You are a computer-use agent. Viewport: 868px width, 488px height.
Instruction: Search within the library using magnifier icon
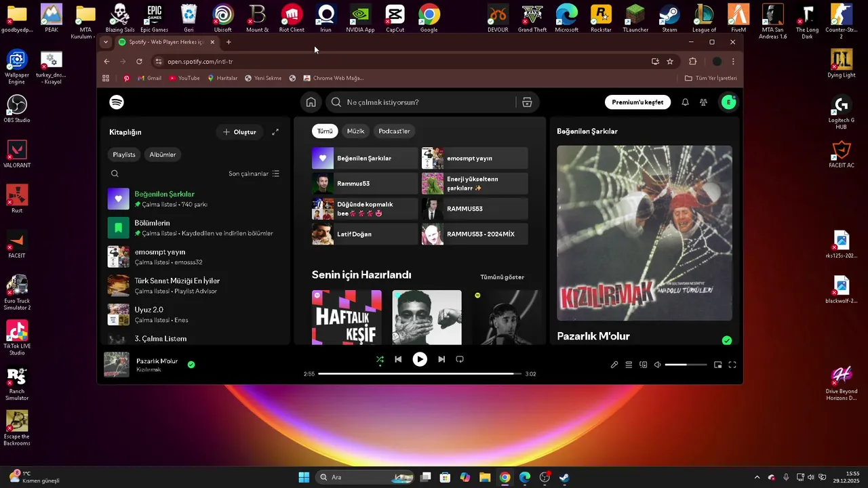(x=115, y=174)
